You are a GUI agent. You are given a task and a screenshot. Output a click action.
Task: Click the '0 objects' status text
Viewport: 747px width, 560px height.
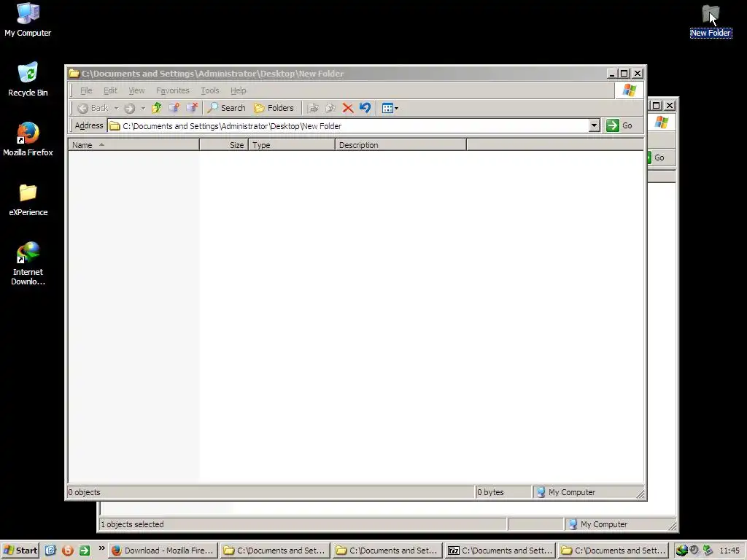click(85, 492)
